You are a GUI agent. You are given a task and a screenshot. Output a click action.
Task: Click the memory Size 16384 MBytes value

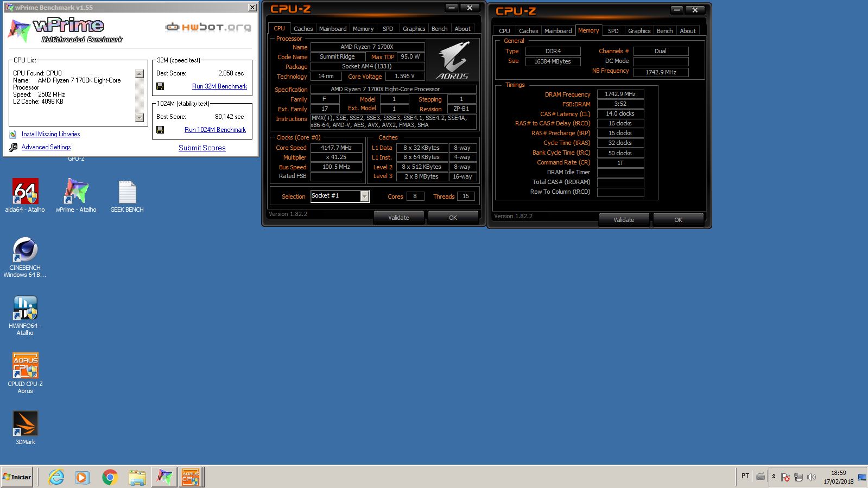pos(553,61)
